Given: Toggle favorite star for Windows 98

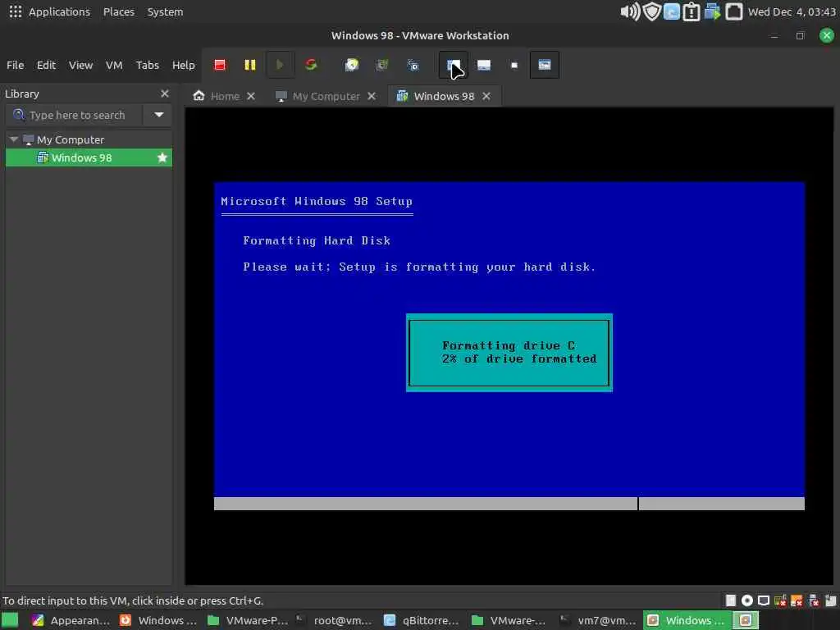Looking at the screenshot, I should click(162, 157).
